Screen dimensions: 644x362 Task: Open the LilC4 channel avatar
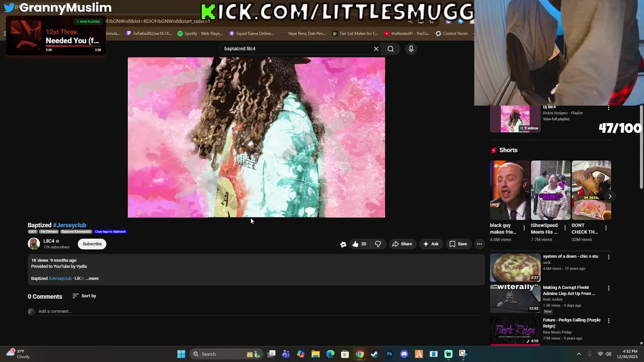click(x=34, y=244)
